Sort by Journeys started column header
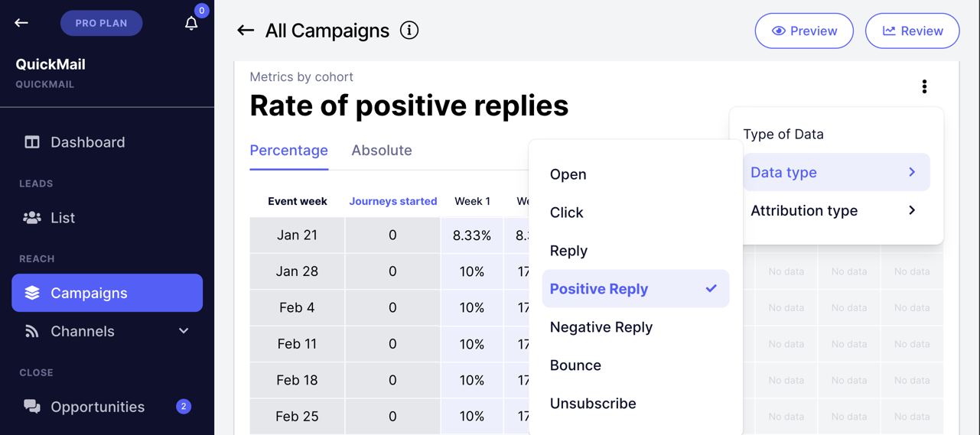Image resolution: width=980 pixels, height=435 pixels. coord(392,202)
